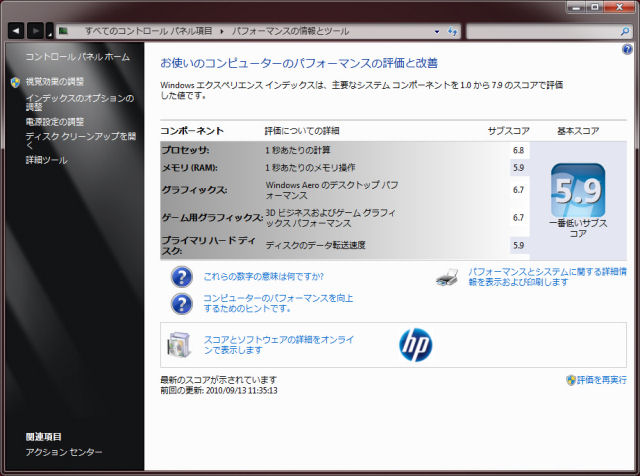Image resolution: width=640 pixels, height=476 pixels.
Task: Click the グラフィックス component row label
Action: click(194, 190)
